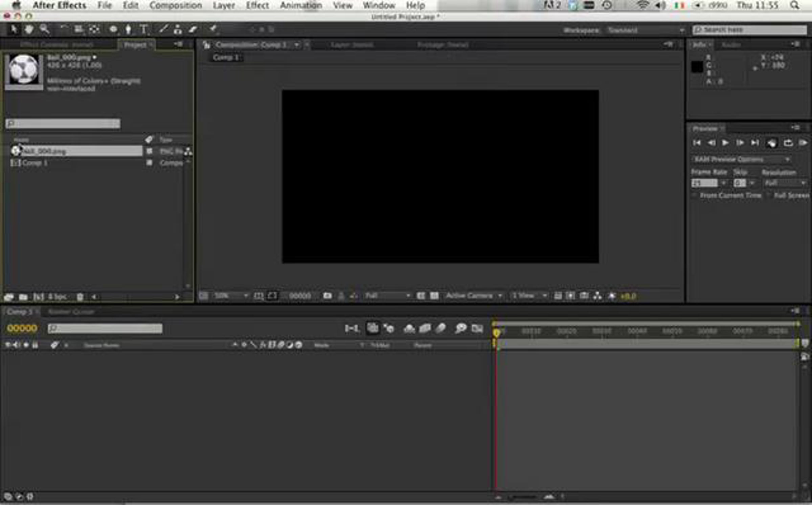Select the Pen tool
The width and height of the screenshot is (812, 505).
pos(128,30)
